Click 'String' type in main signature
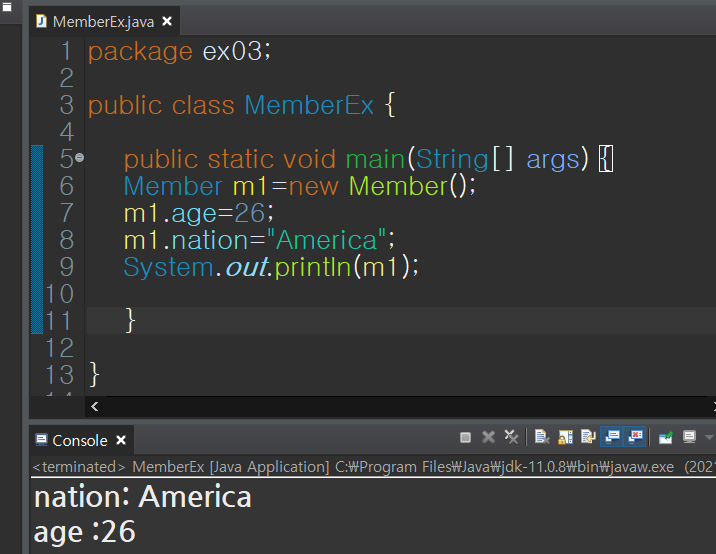The image size is (716, 554). point(452,159)
